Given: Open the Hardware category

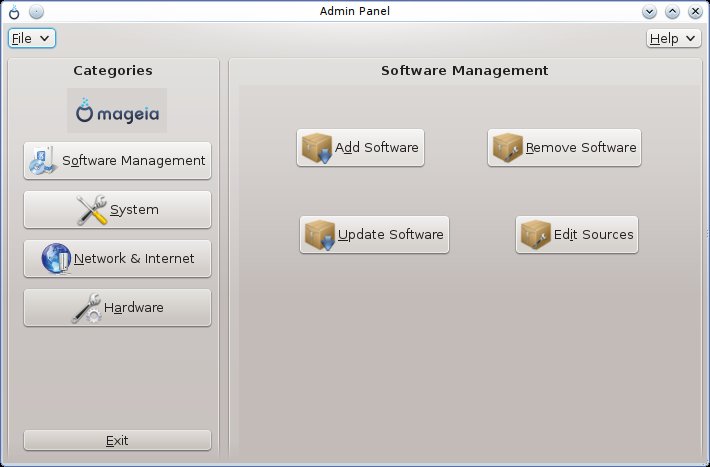Looking at the screenshot, I should pyautogui.click(x=117, y=308).
